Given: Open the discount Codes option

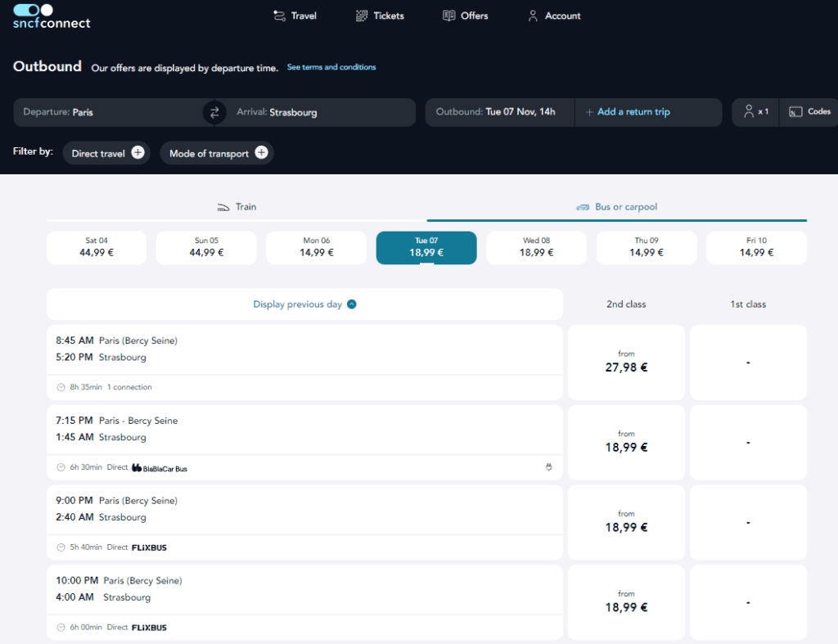Looking at the screenshot, I should [810, 112].
